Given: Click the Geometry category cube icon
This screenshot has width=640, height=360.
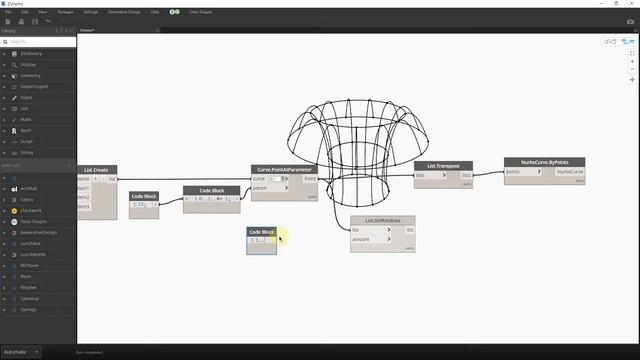Looking at the screenshot, I should pyautogui.click(x=14, y=76).
